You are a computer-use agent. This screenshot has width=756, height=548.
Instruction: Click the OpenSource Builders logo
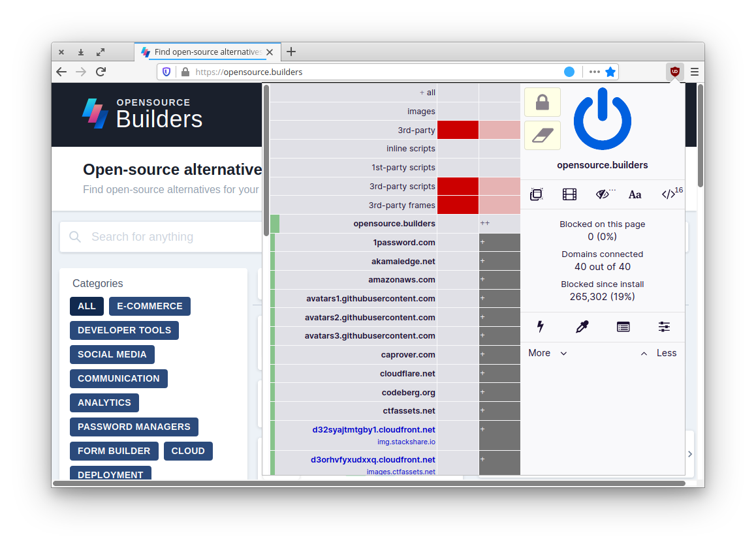(143, 114)
